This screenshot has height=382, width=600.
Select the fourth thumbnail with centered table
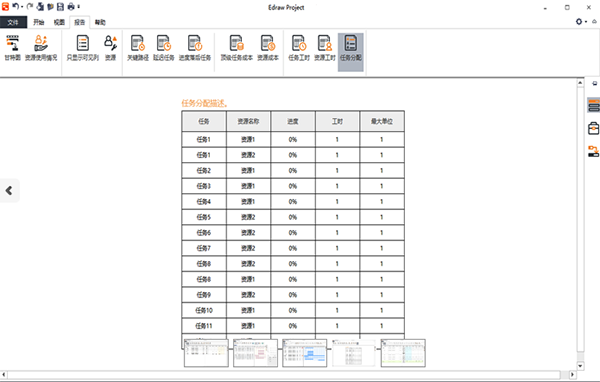click(354, 353)
